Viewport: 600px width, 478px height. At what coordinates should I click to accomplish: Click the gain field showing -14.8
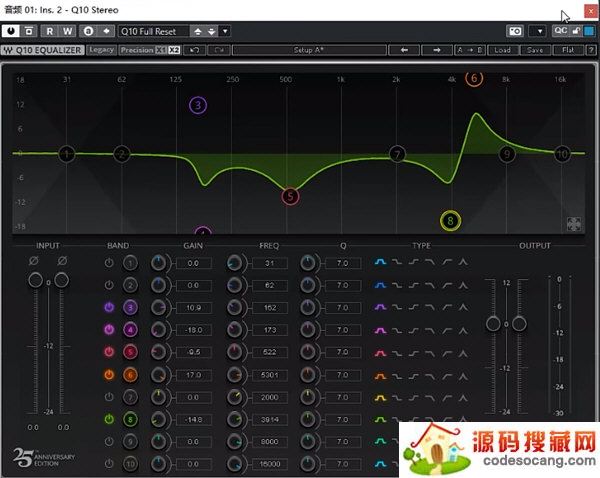pos(194,420)
